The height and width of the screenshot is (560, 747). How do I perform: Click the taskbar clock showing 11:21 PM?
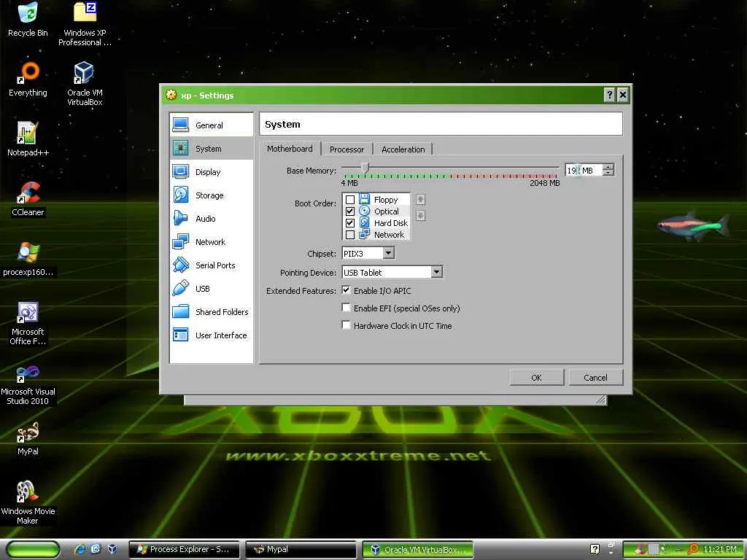click(x=720, y=549)
